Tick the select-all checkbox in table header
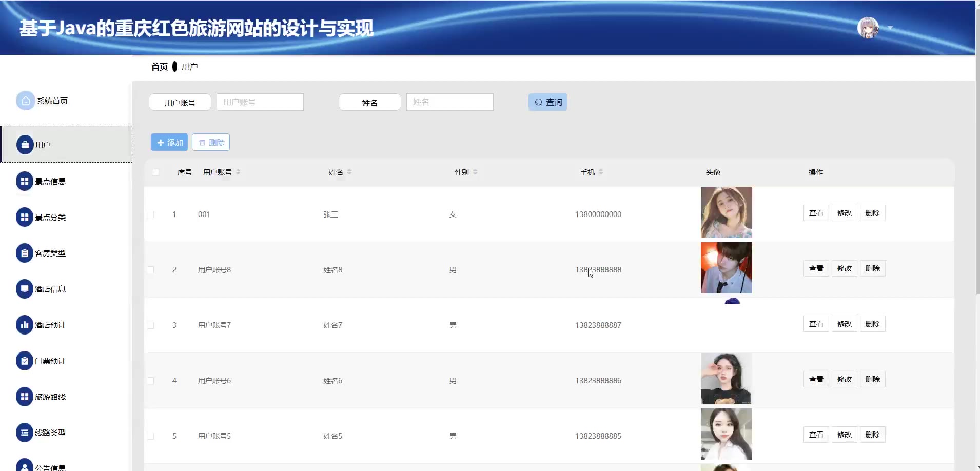This screenshot has height=471, width=980. (155, 172)
